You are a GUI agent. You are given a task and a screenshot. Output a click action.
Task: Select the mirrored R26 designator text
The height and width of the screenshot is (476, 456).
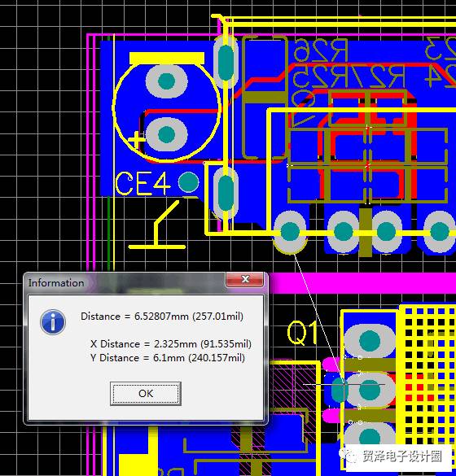pos(320,50)
